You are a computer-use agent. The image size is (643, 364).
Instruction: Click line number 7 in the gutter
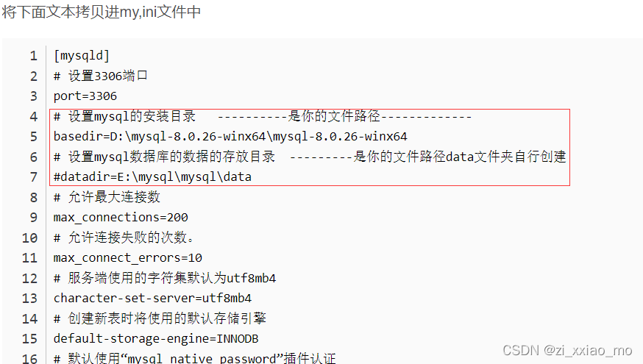click(34, 177)
